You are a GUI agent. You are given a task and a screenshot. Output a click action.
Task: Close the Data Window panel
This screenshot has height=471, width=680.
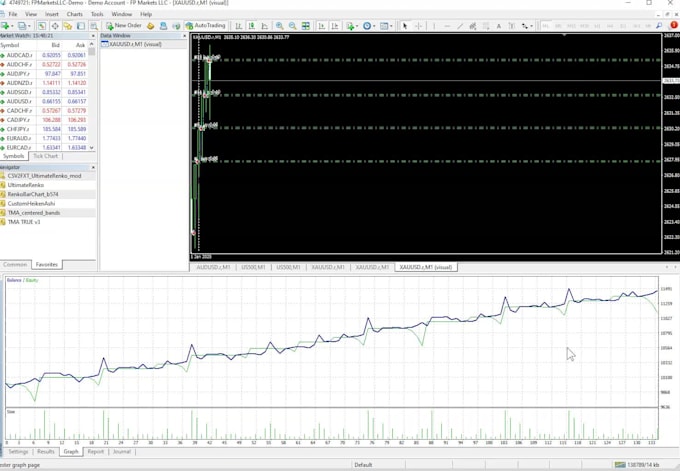coord(184,36)
